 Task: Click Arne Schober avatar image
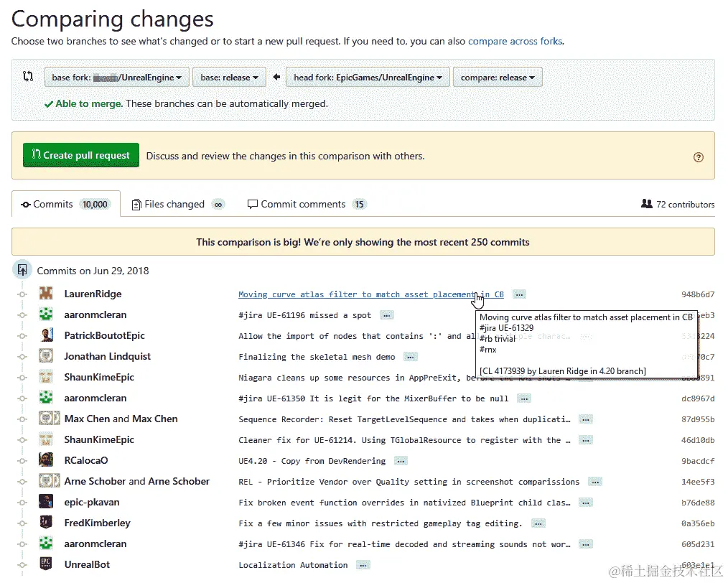click(50, 481)
